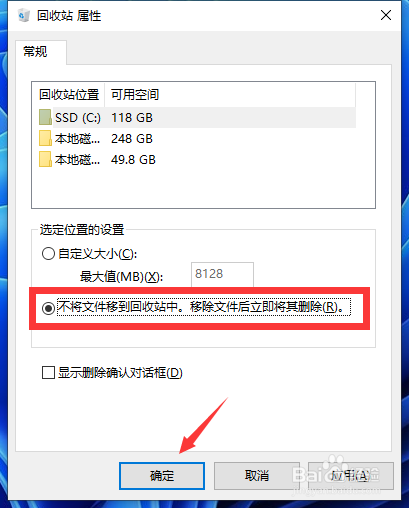
Task: Click the 确定 button
Action: (x=162, y=476)
